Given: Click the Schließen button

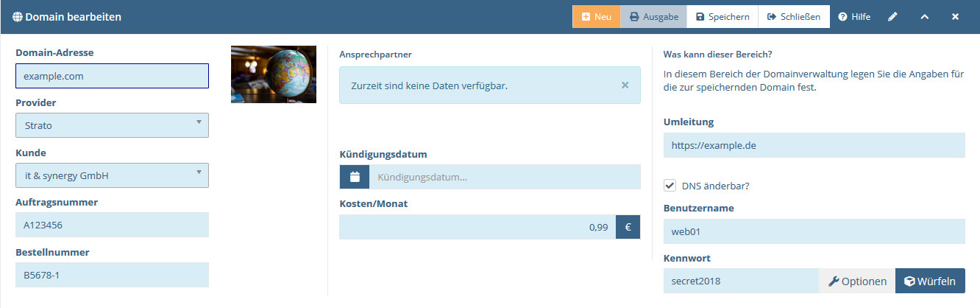Looking at the screenshot, I should 794,16.
